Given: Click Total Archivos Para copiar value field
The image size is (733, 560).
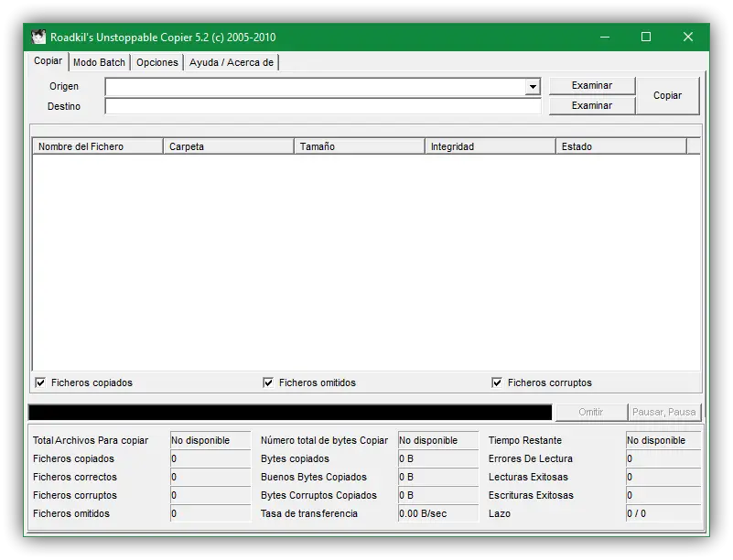Looking at the screenshot, I should tap(210, 440).
